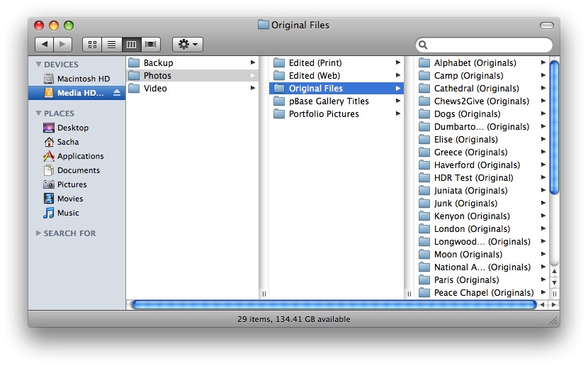This screenshot has width=588, height=366.
Task: Switch to column view
Action: 131,45
